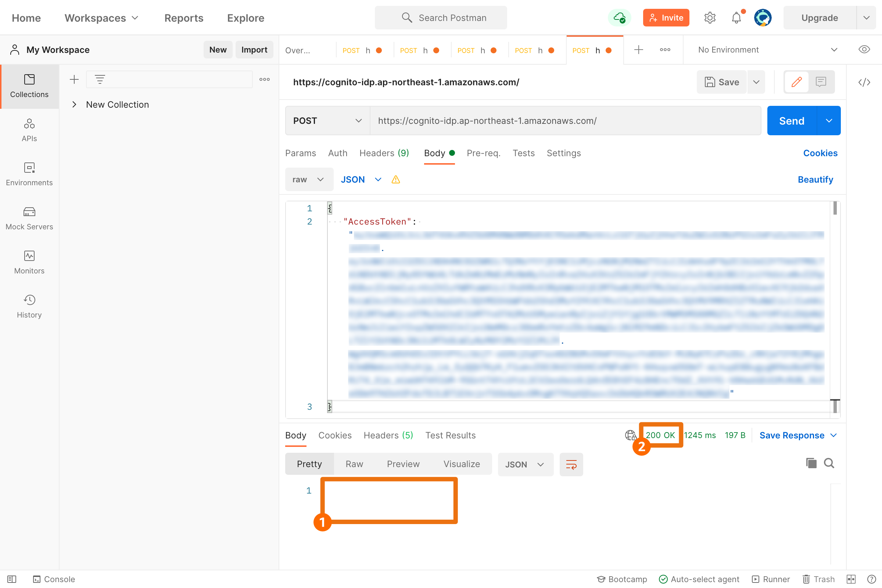Beautify the request body

click(x=815, y=180)
